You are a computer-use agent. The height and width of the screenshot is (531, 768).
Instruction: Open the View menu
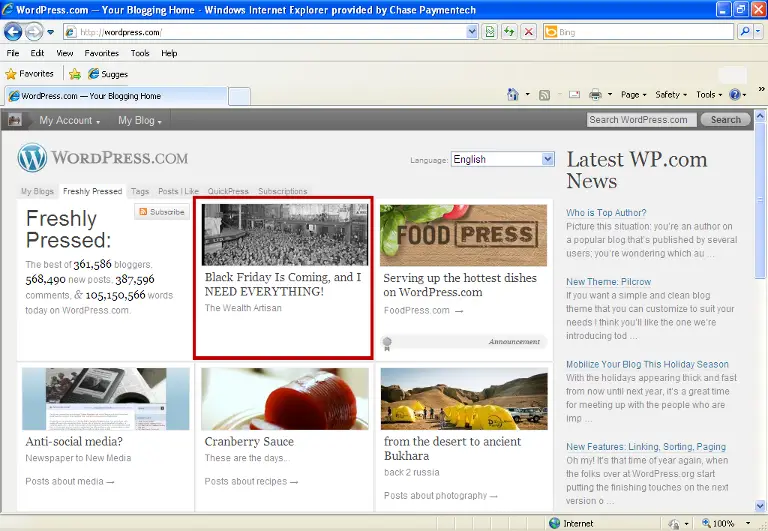point(65,53)
